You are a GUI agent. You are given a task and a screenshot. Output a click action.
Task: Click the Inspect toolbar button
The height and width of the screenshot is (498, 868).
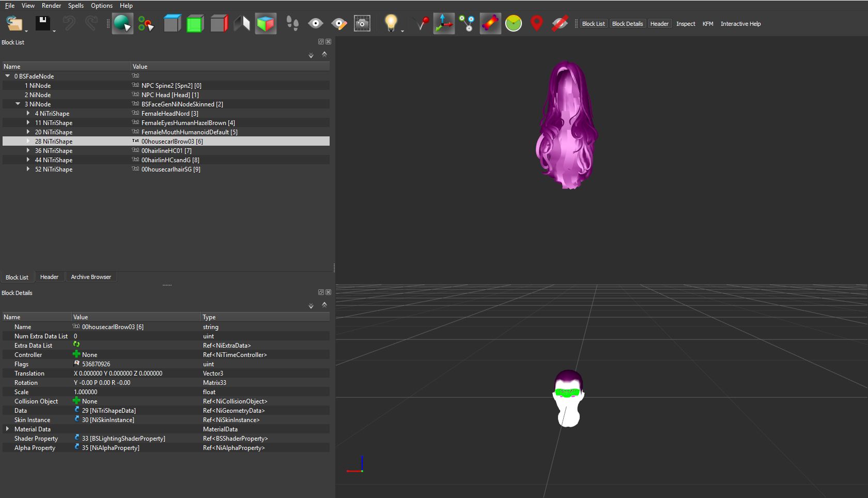[686, 24]
